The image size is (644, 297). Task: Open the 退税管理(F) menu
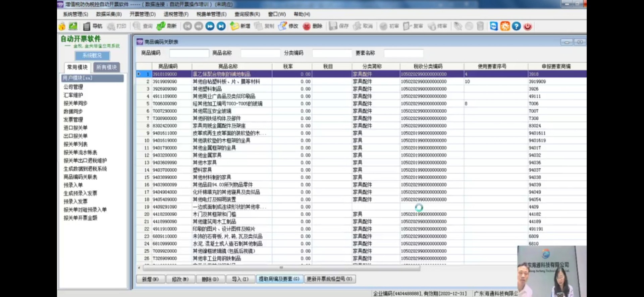(176, 14)
